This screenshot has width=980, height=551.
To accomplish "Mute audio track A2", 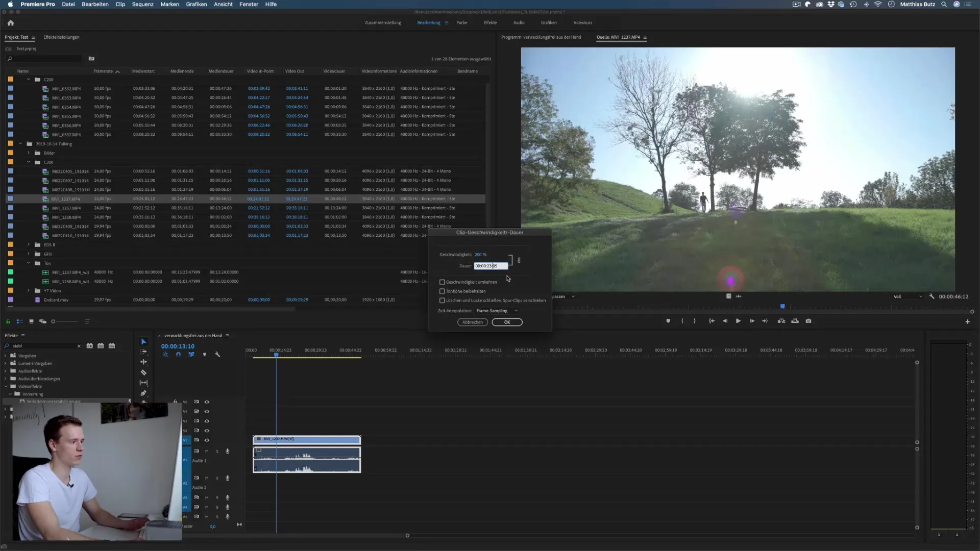I will tap(207, 479).
